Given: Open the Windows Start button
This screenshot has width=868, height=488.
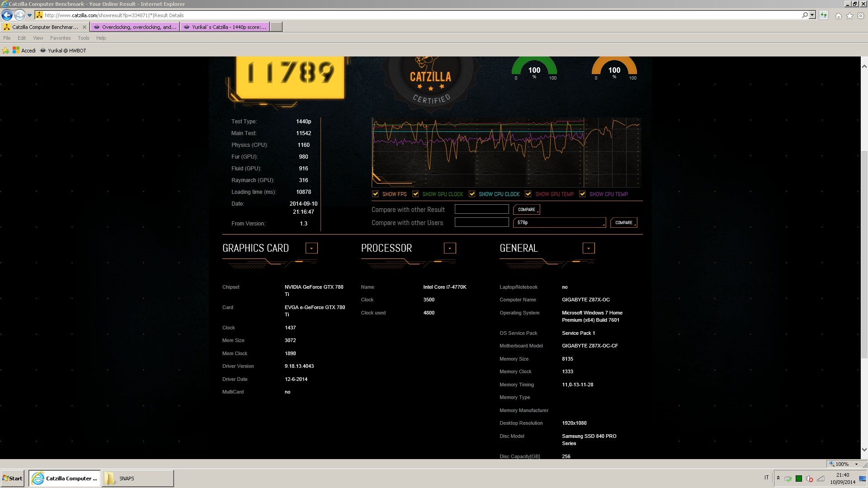Looking at the screenshot, I should [12, 479].
